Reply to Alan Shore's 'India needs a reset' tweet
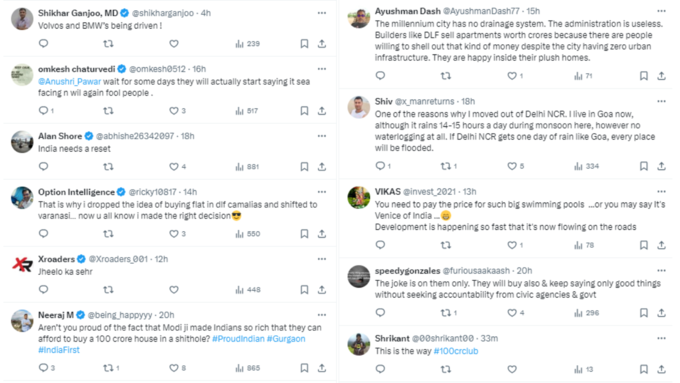This screenshot has height=383, width=680. click(43, 167)
